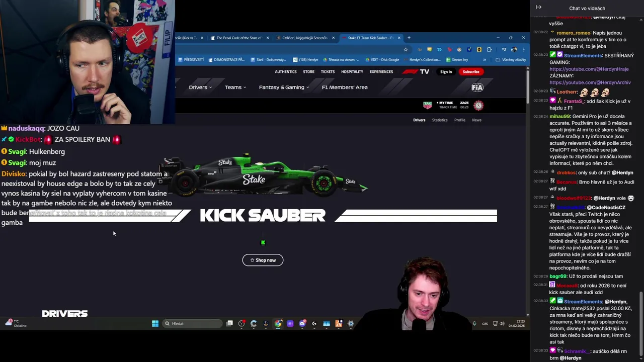Switch to the Penal Code of the State tab

coord(239,38)
